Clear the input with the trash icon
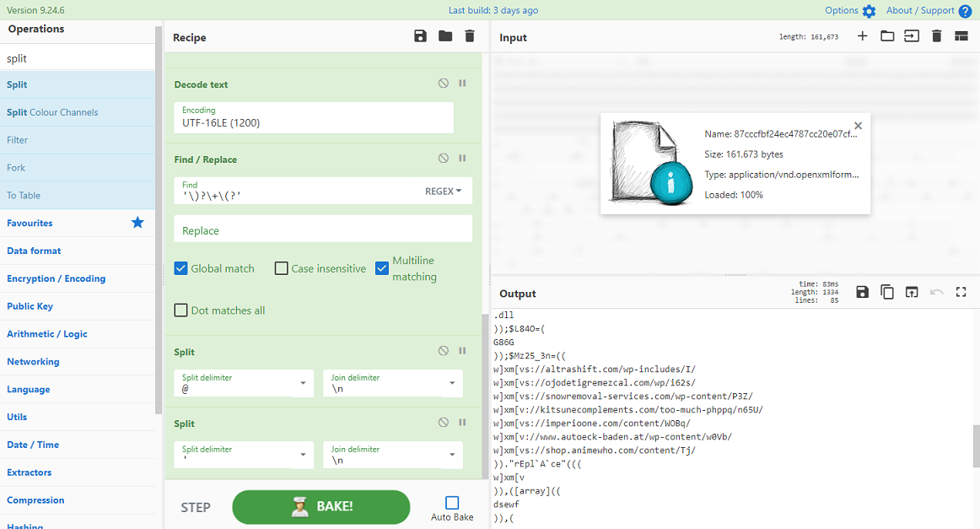Viewport: 980px width, 529px height. coord(936,36)
